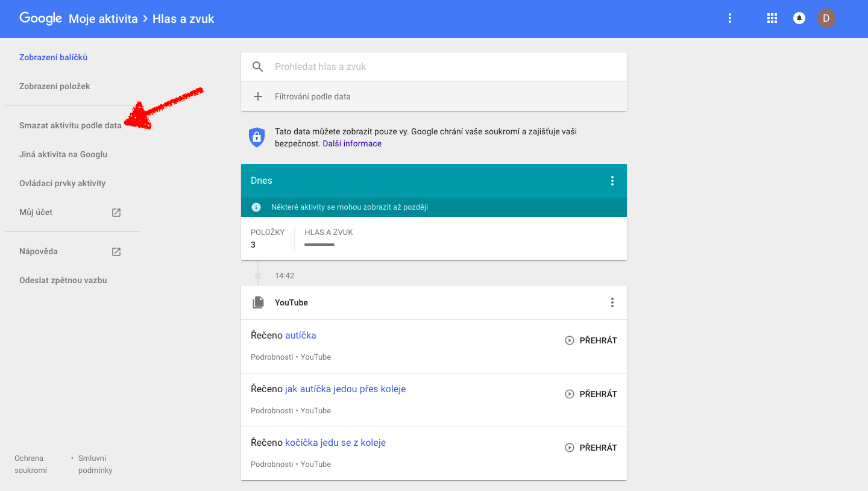Open the Google apps grid
The image size is (868, 491).
[772, 18]
